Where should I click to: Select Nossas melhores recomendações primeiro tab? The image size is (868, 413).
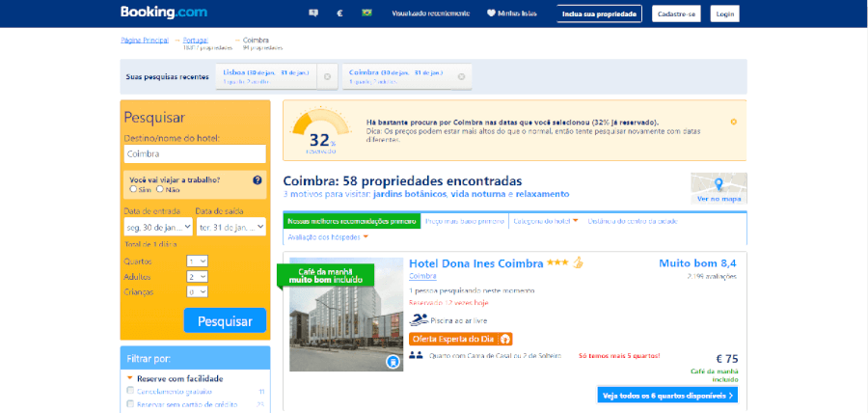coord(352,221)
